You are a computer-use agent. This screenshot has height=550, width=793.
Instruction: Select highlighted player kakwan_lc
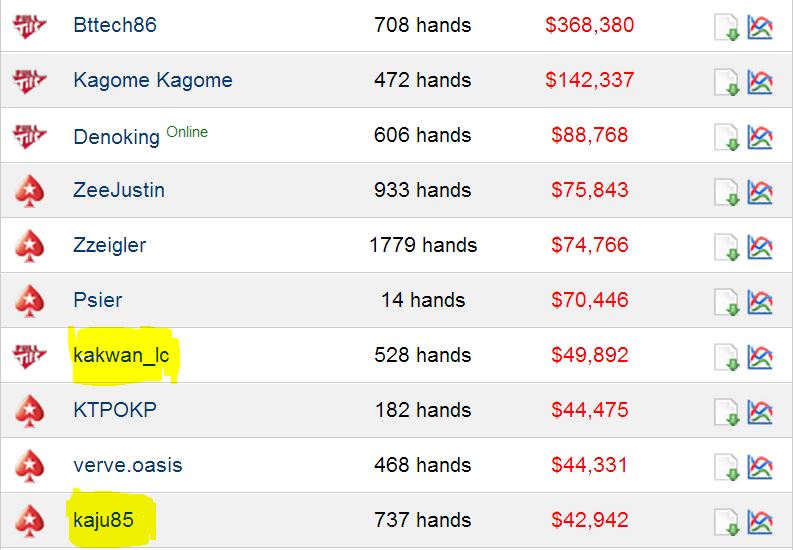(x=121, y=355)
